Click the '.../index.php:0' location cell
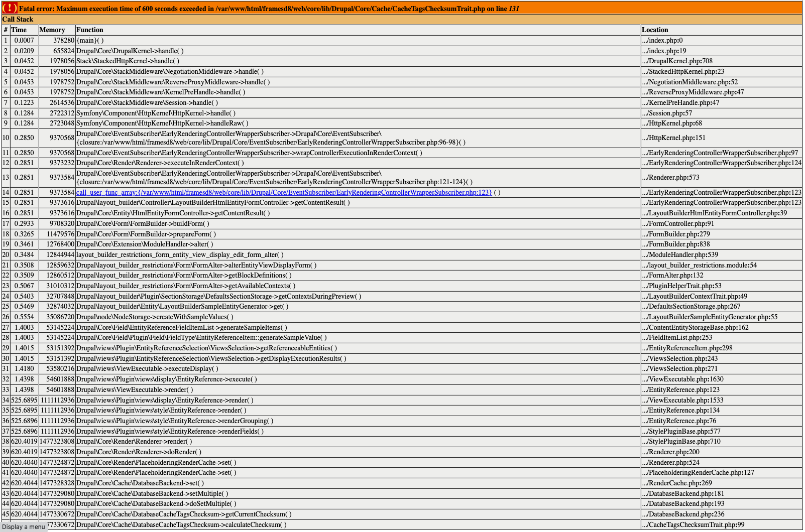Image resolution: width=805 pixels, height=532 pixels. point(722,41)
